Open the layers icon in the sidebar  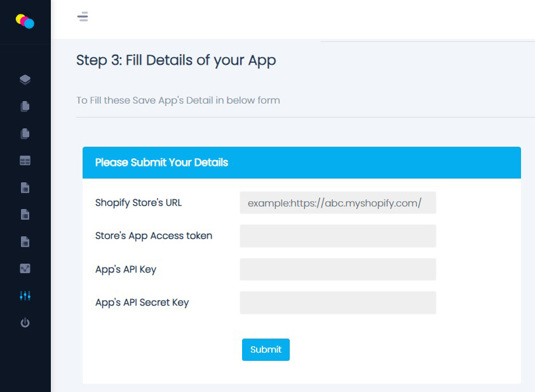[25, 79]
